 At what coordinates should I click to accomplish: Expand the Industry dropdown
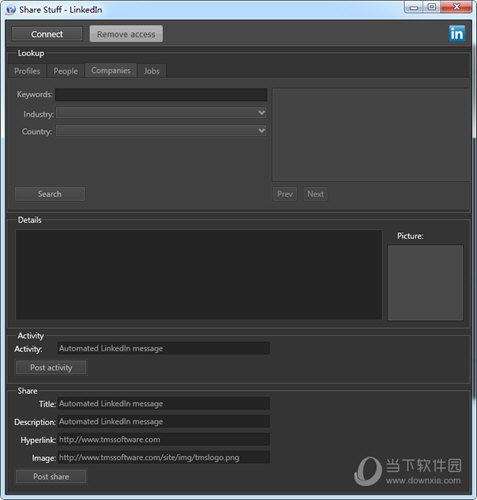(161, 113)
